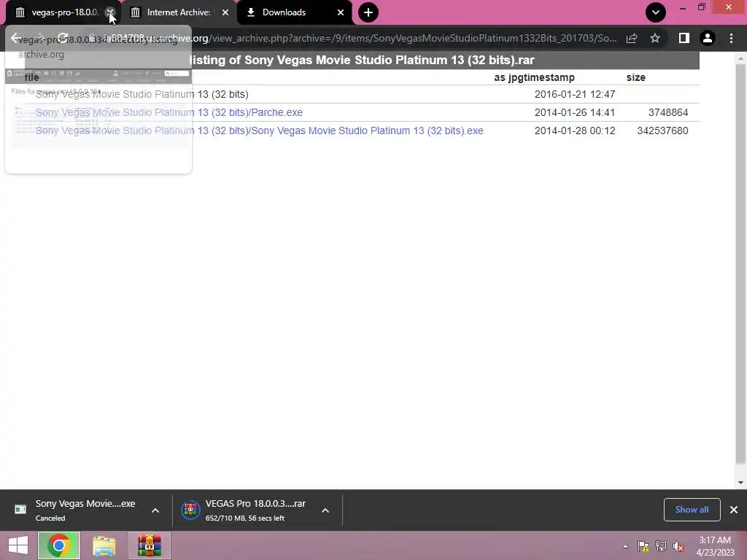The width and height of the screenshot is (747, 560).
Task: Close the Internet Archive tab
Action: point(225,12)
